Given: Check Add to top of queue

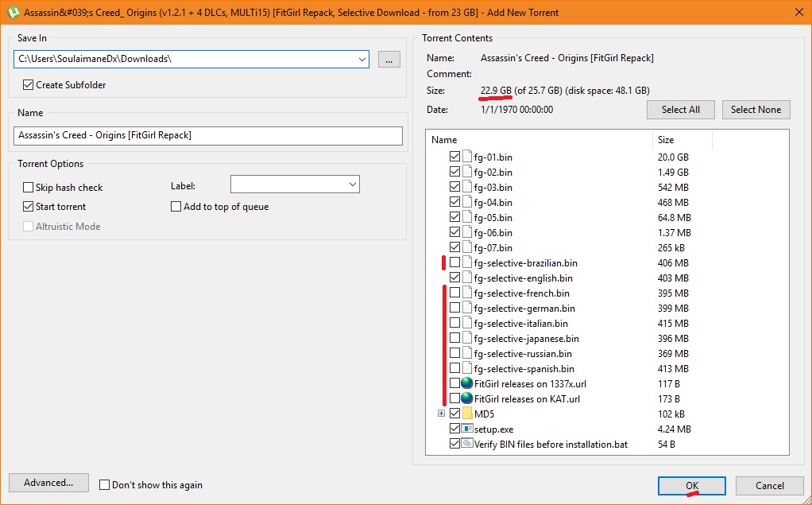Looking at the screenshot, I should pos(176,206).
